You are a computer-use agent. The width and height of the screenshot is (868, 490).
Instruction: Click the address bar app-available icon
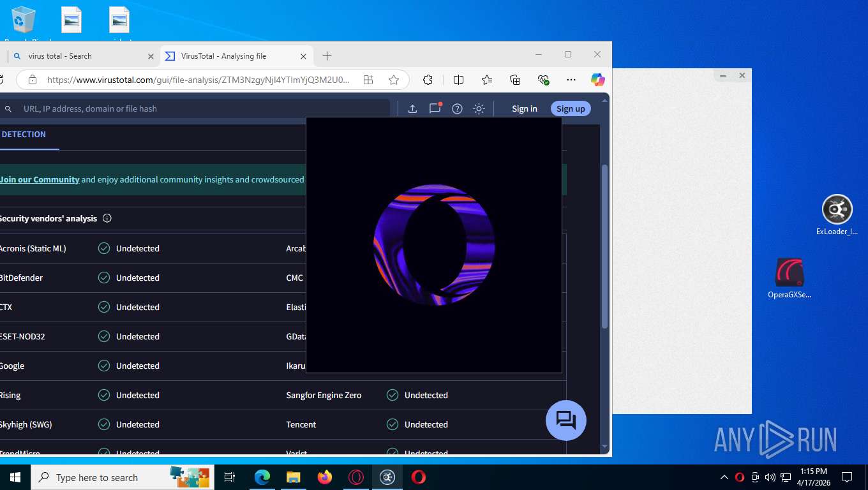tap(368, 80)
